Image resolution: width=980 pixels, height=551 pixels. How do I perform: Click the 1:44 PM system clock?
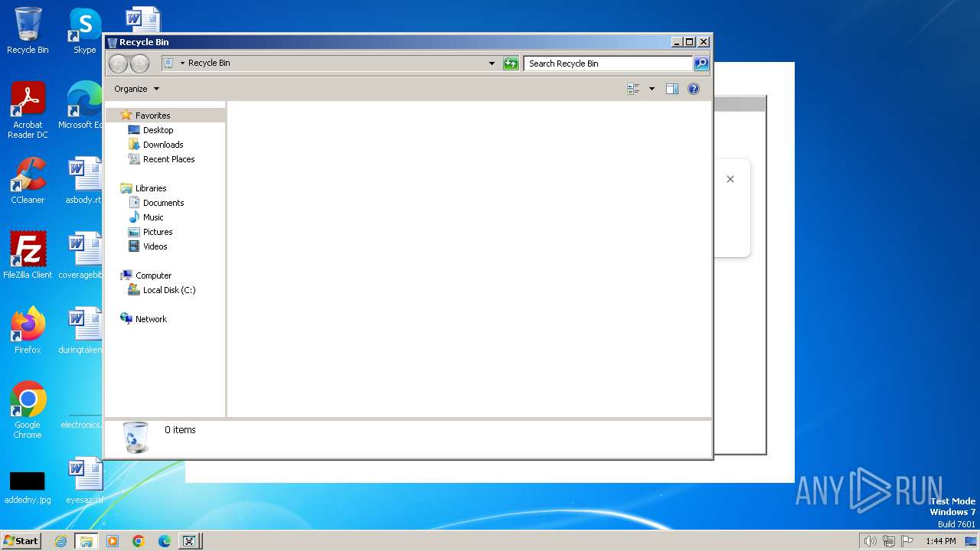[x=940, y=541]
